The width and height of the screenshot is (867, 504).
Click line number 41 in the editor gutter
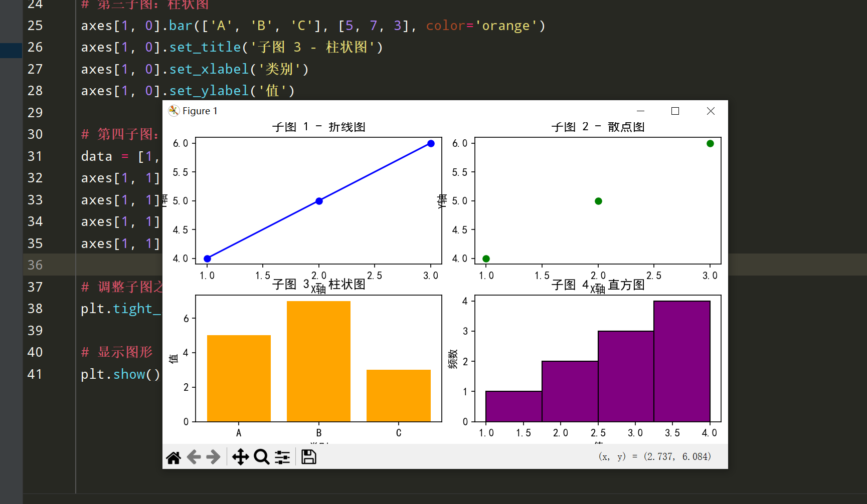pos(35,374)
